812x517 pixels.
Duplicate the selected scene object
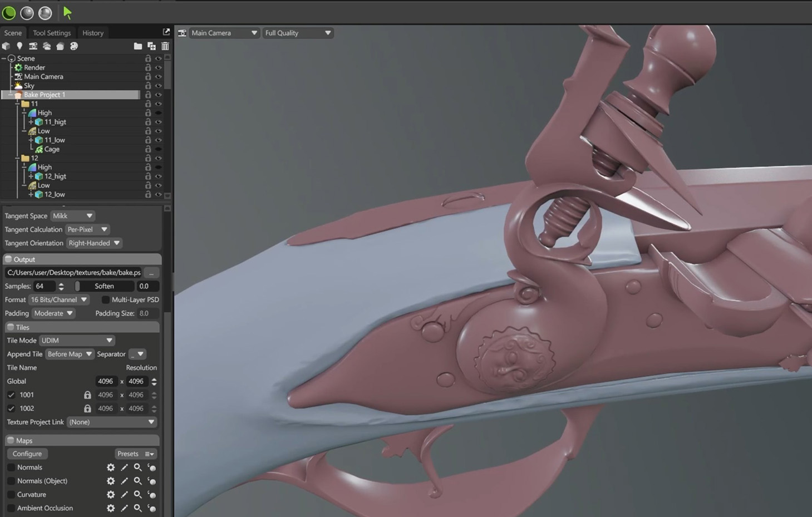pyautogui.click(x=151, y=46)
